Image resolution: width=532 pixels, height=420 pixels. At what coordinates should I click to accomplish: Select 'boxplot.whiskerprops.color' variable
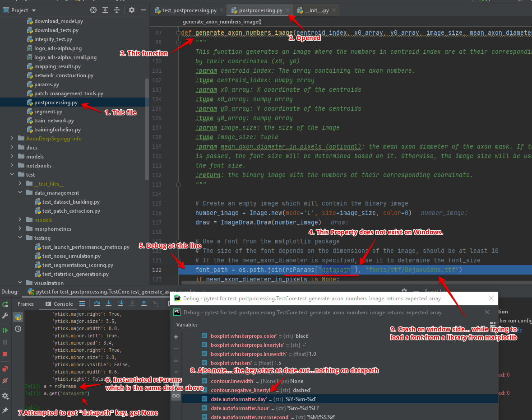340,336
